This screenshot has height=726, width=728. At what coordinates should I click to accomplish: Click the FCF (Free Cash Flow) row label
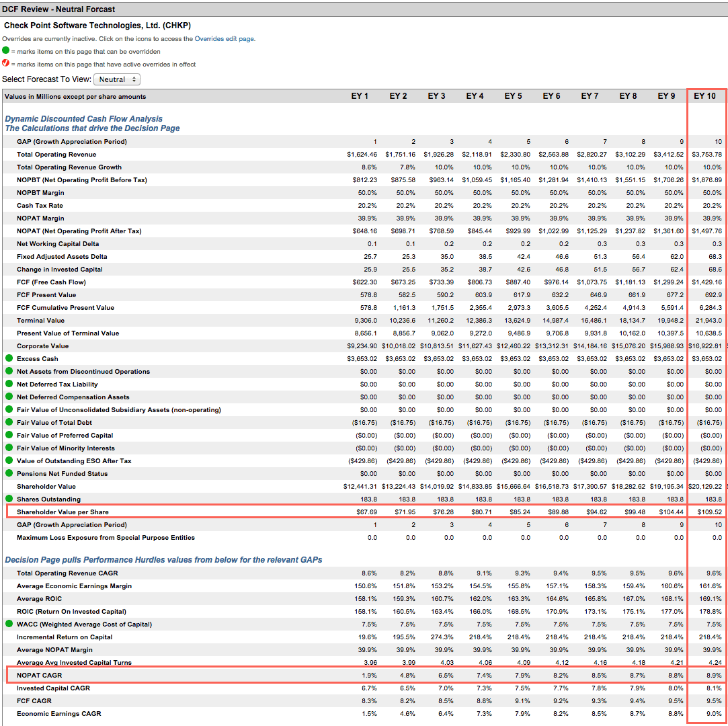click(52, 282)
